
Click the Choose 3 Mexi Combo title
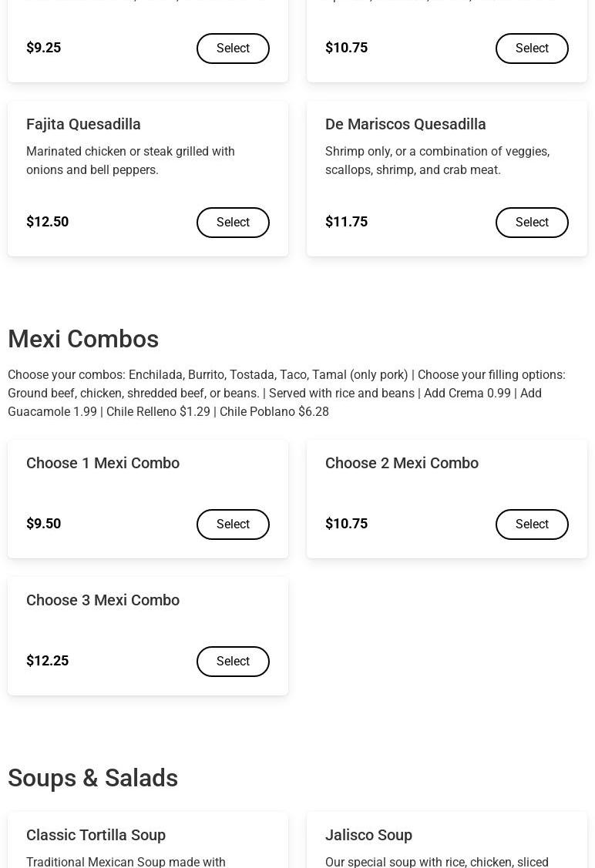[103, 600]
